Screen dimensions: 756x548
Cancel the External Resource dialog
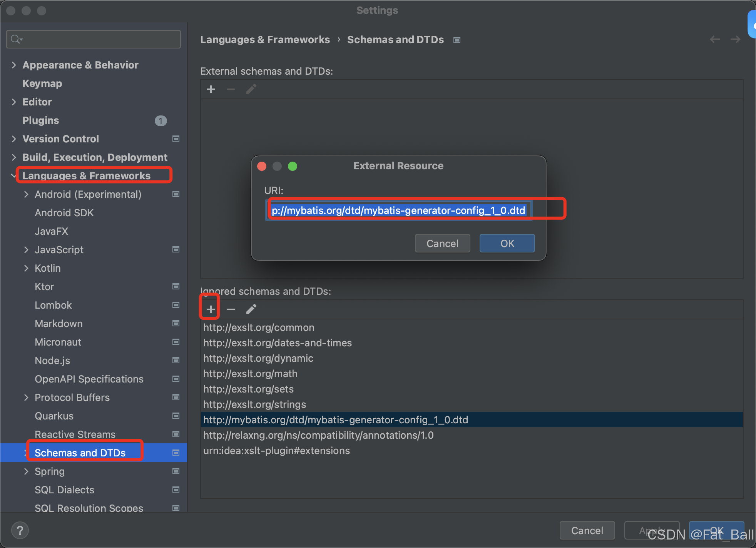[x=442, y=243]
